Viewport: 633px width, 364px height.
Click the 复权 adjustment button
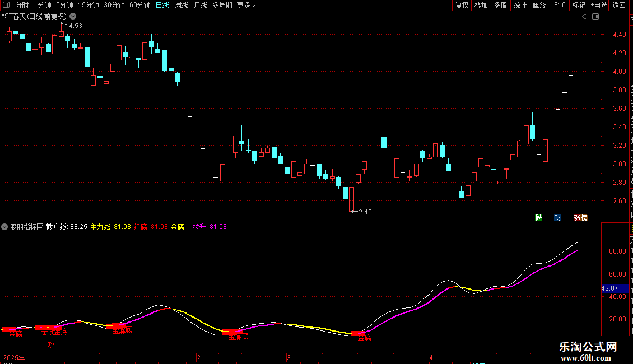(462, 5)
